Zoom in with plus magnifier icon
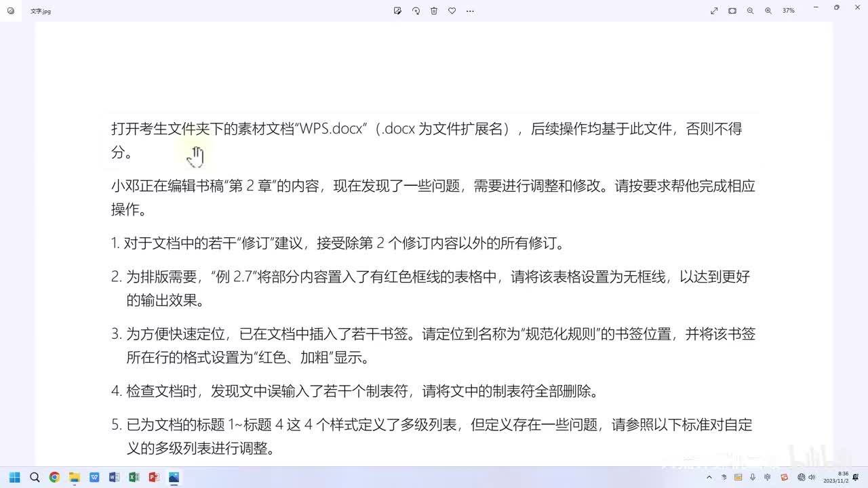This screenshot has height=488, width=868. coord(768,11)
